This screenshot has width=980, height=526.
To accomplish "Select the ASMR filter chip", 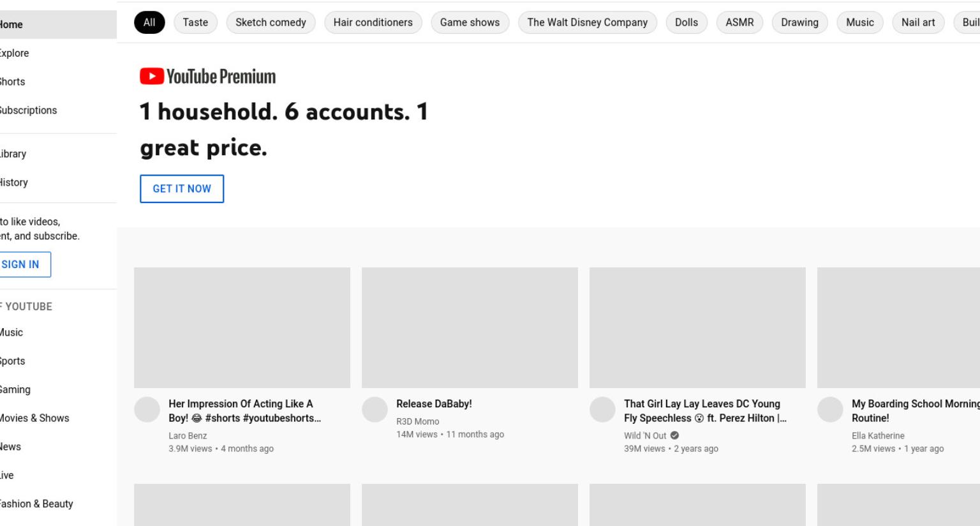I will (739, 22).
